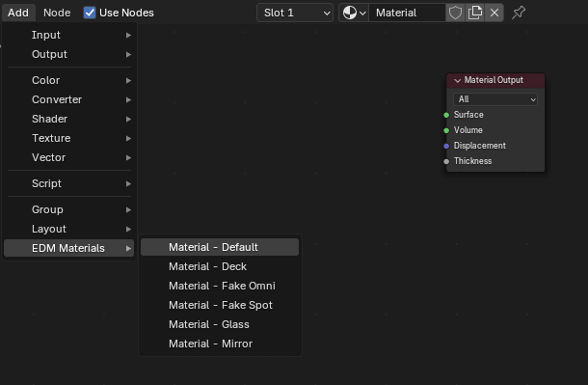The height and width of the screenshot is (385, 588).
Task: Choose Material - Mirror
Action: 220,344
